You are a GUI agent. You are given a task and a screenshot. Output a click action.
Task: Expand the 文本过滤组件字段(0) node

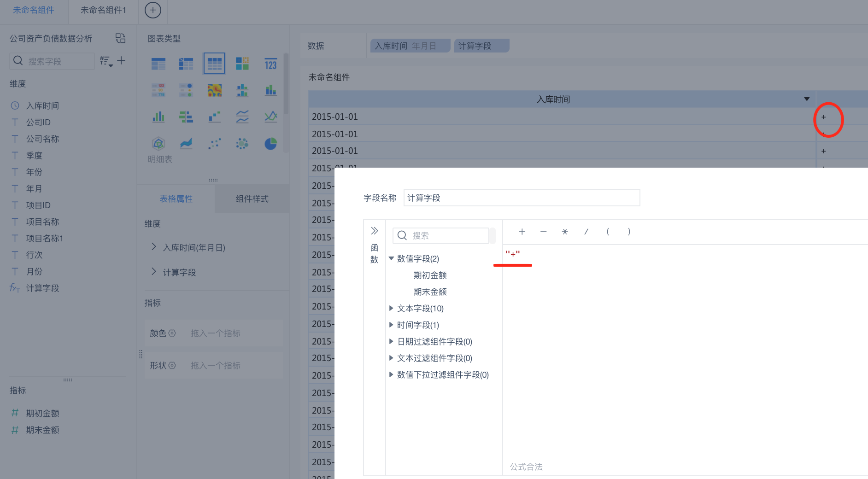pos(391,358)
